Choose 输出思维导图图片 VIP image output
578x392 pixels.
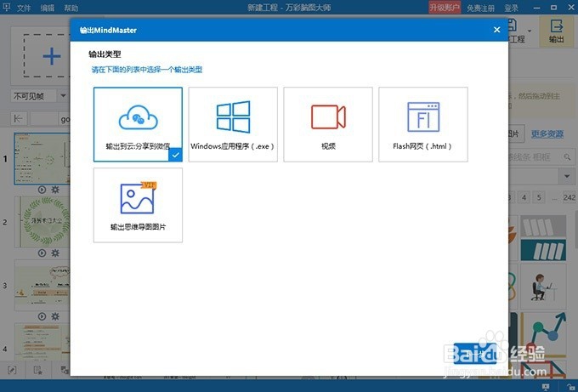(138, 205)
